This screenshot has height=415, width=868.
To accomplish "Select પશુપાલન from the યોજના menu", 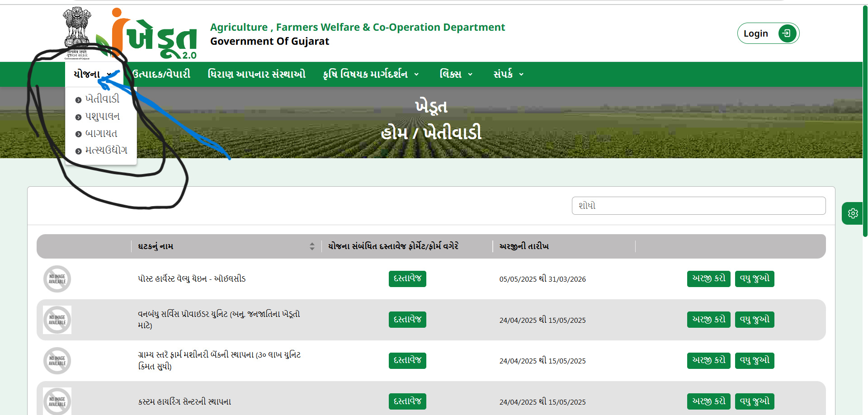I will (x=103, y=117).
